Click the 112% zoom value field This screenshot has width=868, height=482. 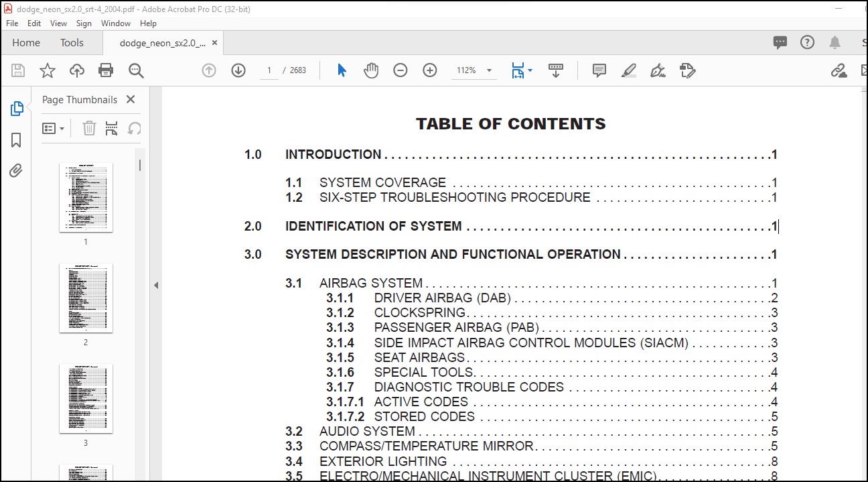click(467, 70)
